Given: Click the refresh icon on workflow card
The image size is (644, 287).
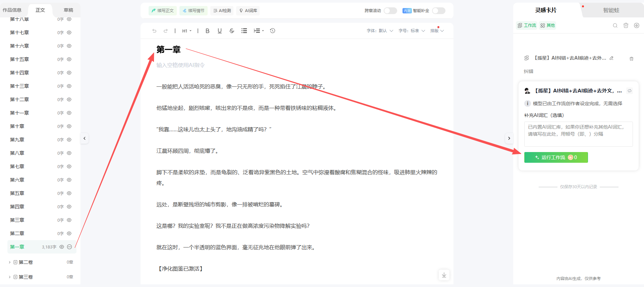Looking at the screenshot, I should tap(630, 91).
